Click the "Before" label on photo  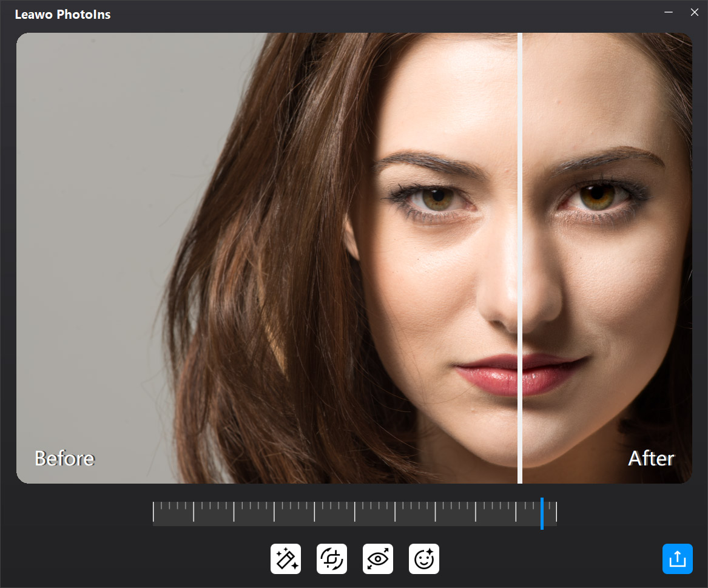tap(64, 458)
